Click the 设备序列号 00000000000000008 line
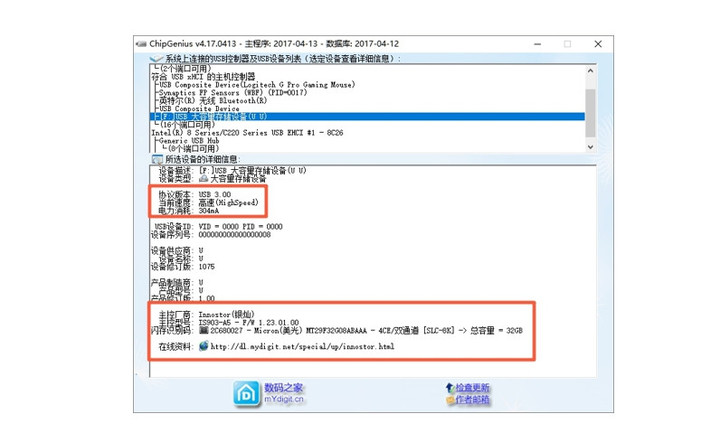This screenshot has height=442, width=720. point(211,235)
